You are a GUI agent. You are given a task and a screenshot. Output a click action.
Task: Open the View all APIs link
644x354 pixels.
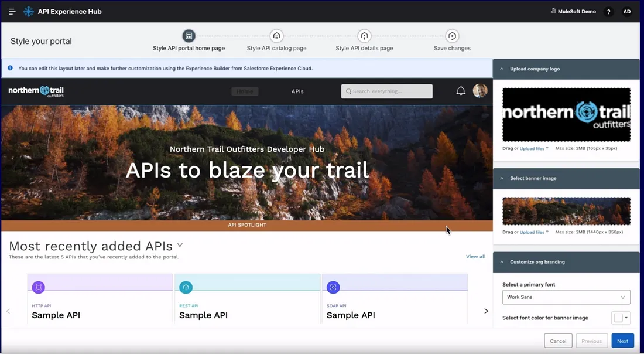click(475, 257)
